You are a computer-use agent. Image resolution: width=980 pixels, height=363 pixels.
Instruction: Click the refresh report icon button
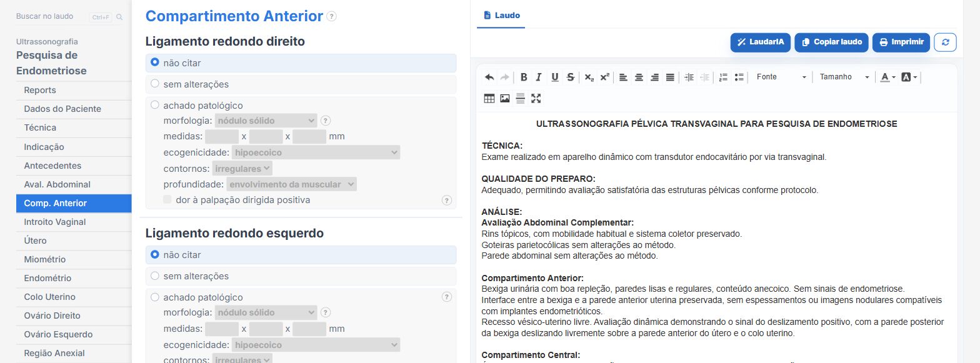click(945, 42)
